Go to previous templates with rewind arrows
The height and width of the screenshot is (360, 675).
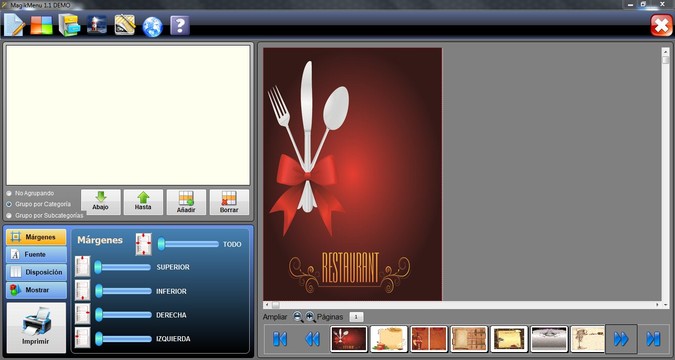coord(313,339)
